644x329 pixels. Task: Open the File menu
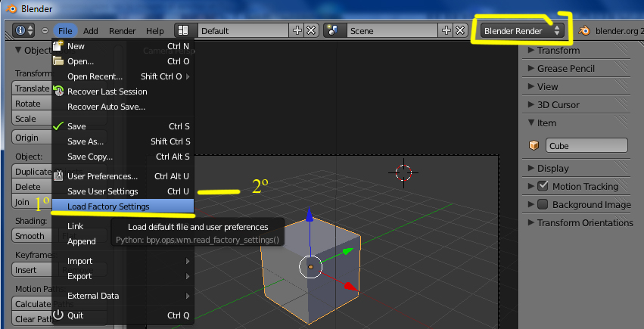pos(65,31)
